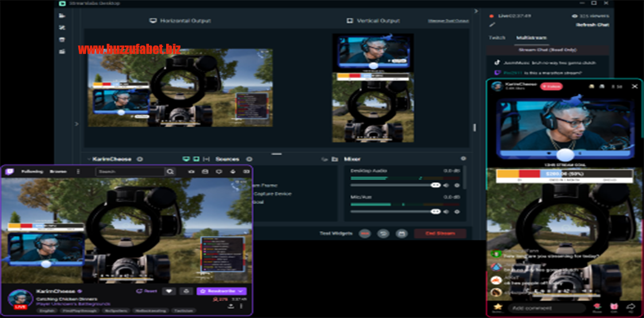Click the heart follow button on Twitch
Screen dimensions: 644x318
click(169, 291)
